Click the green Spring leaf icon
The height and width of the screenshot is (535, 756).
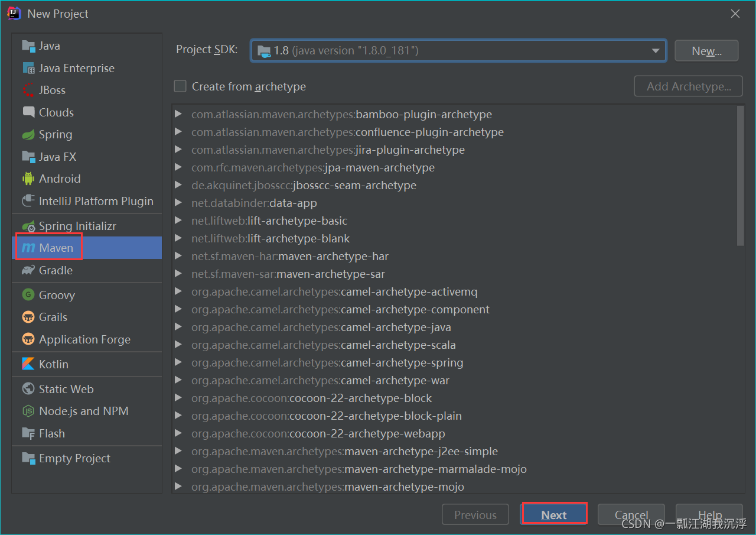pos(28,135)
